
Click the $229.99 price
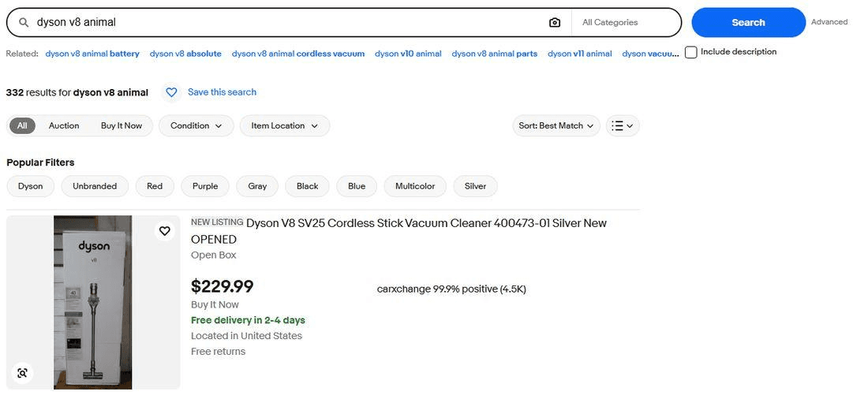(x=222, y=287)
